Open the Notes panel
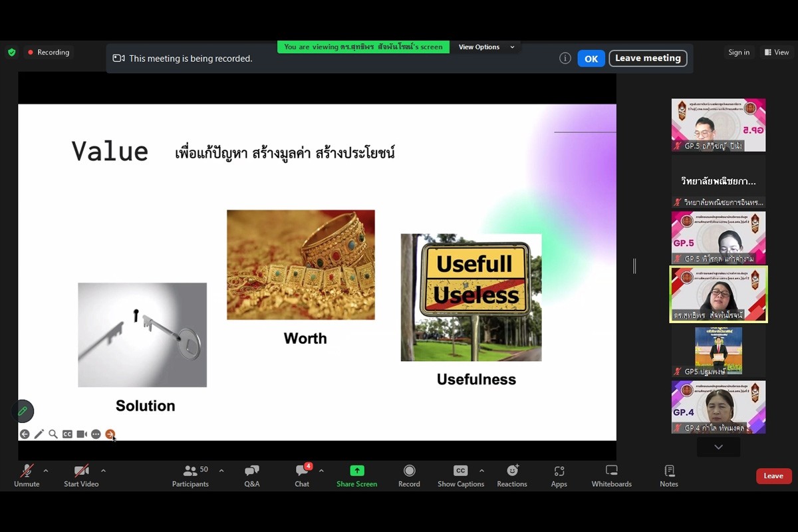 [x=668, y=475]
